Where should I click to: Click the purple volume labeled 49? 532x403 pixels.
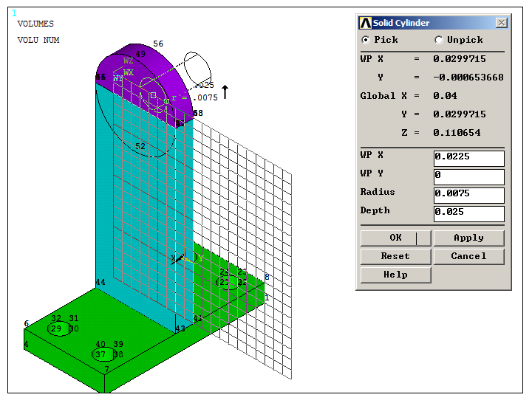[140, 54]
